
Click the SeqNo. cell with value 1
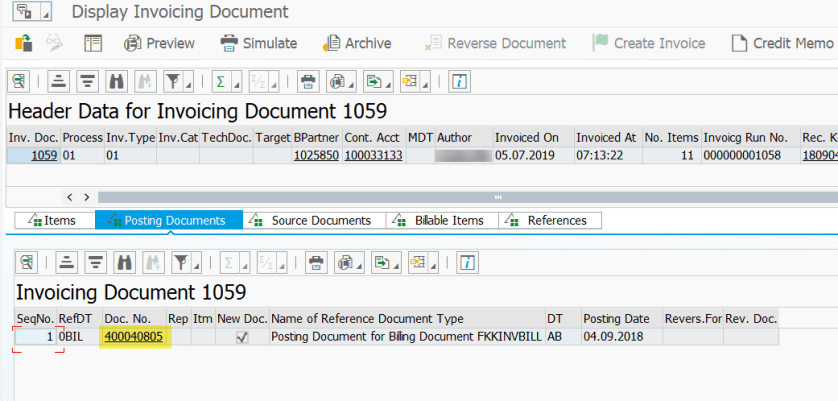click(35, 337)
